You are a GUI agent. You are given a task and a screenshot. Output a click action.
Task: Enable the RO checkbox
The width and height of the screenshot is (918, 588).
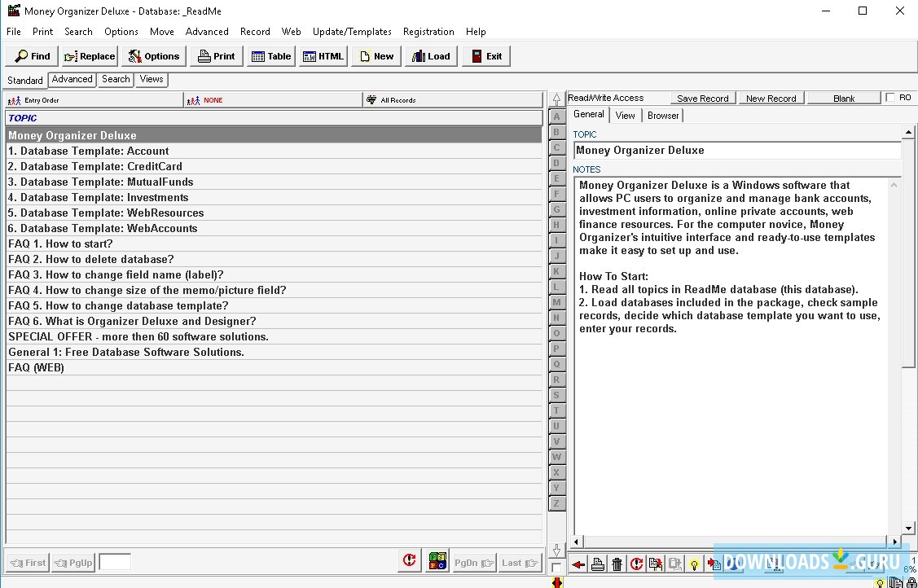890,97
